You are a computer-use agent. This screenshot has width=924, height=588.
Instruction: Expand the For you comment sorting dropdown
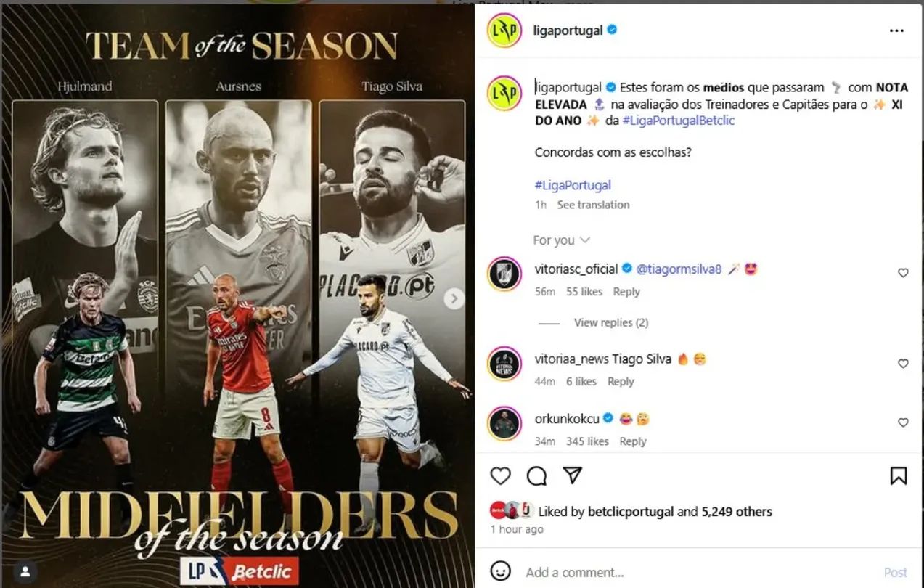coord(561,240)
